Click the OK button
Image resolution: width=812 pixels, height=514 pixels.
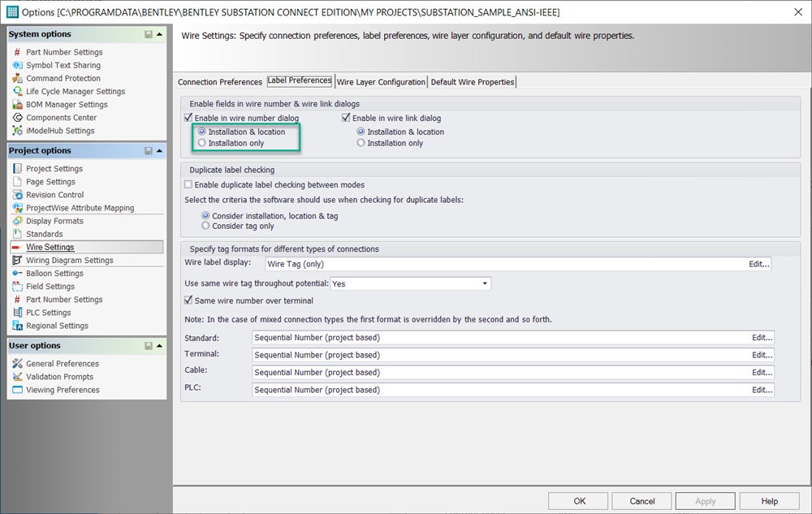[x=580, y=501]
